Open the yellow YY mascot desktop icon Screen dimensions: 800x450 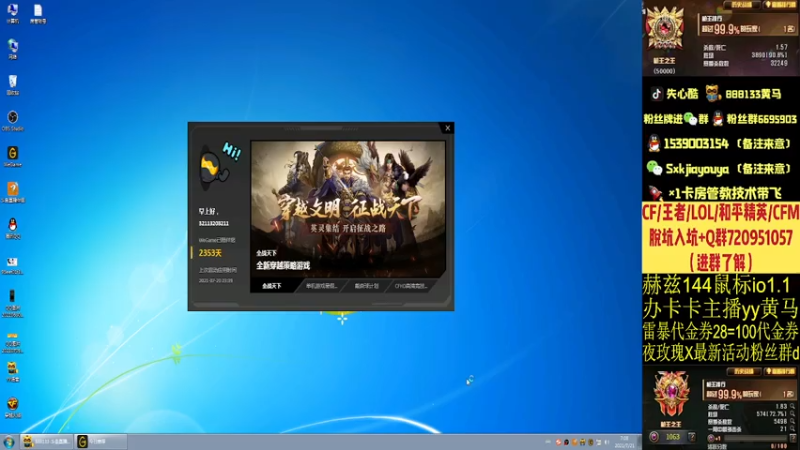pos(12,370)
